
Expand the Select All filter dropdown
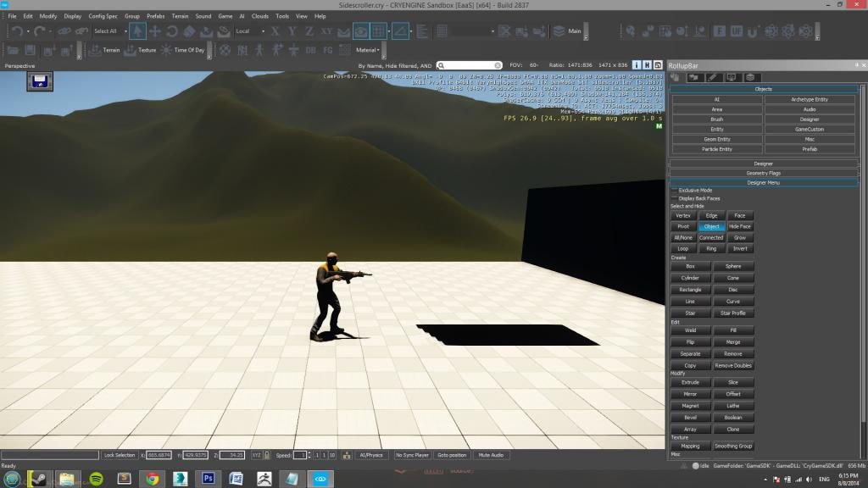pos(109,31)
